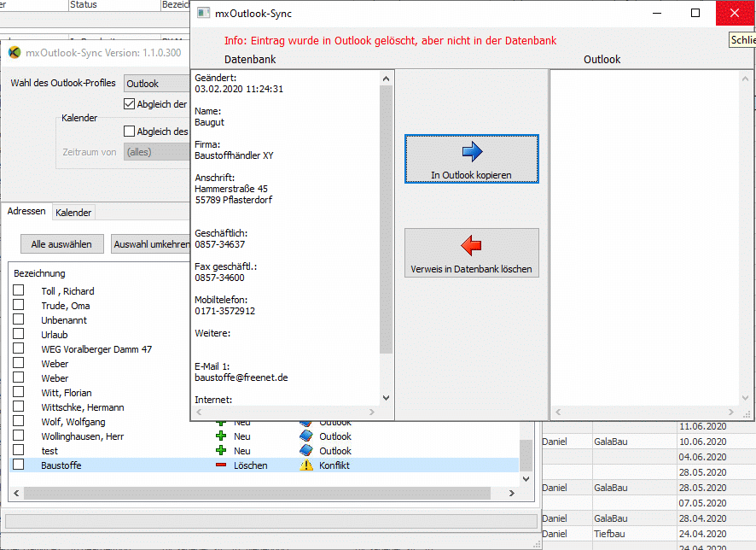Click Outlook pane scroll down arrow
Image resolution: width=756 pixels, height=550 pixels.
coord(745,398)
